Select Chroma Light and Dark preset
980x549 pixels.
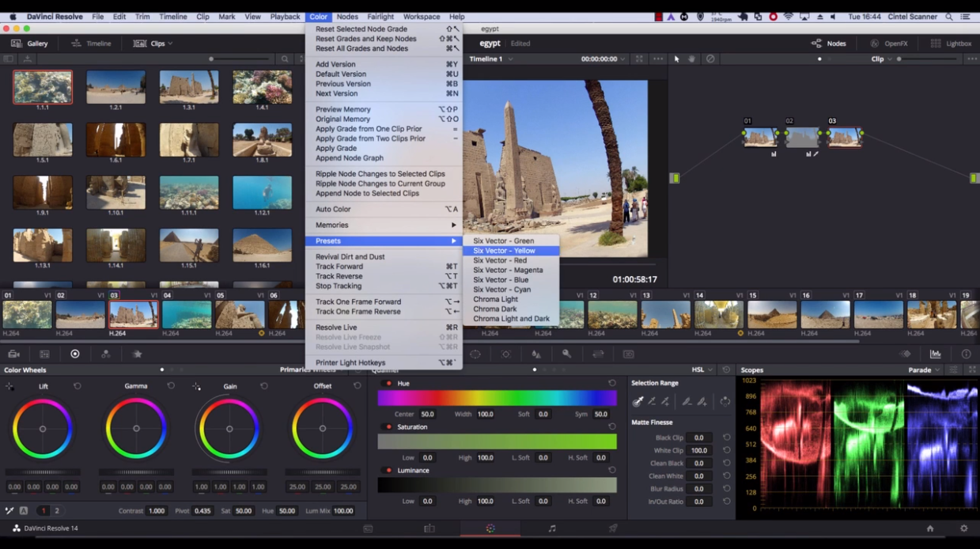[x=511, y=319]
